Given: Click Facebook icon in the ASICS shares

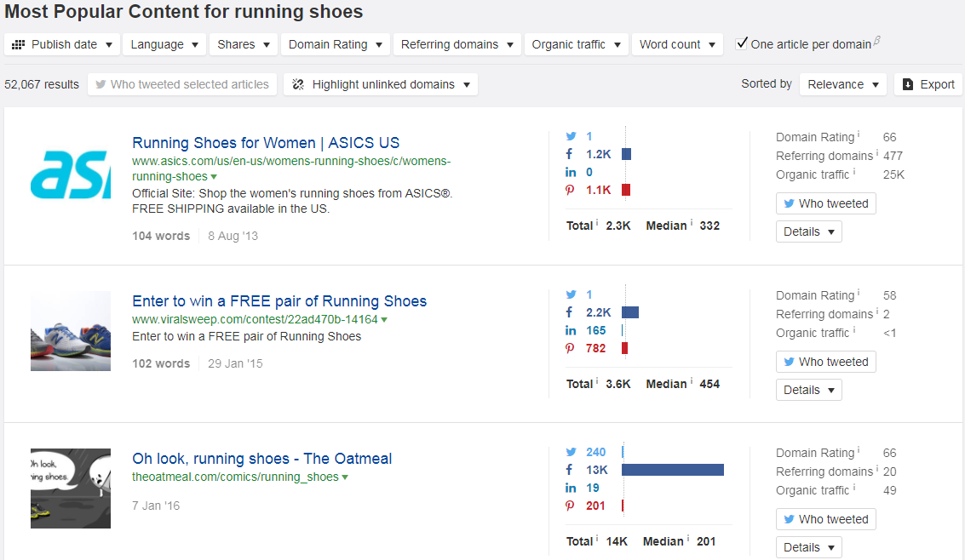Looking at the screenshot, I should pyautogui.click(x=569, y=154).
